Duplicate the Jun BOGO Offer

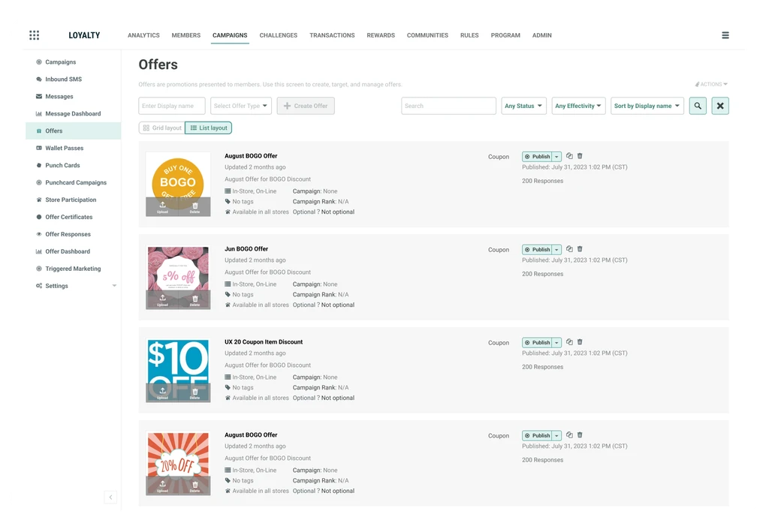click(x=569, y=249)
